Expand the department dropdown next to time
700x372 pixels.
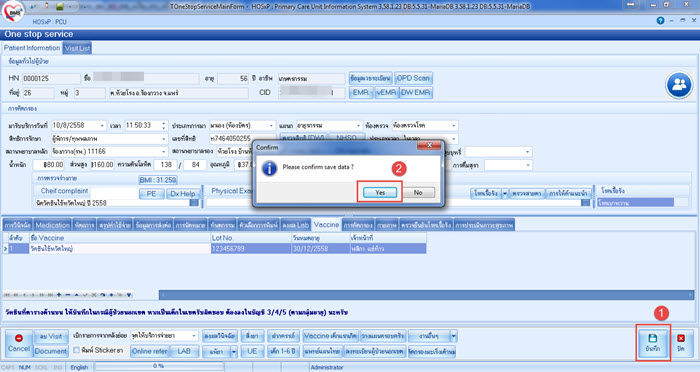[271, 125]
